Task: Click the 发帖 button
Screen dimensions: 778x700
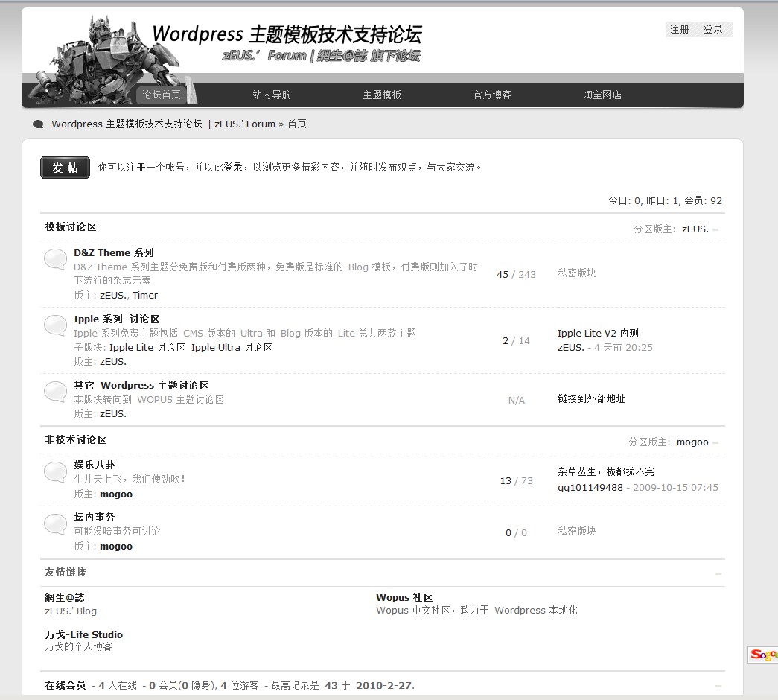Action: (65, 168)
